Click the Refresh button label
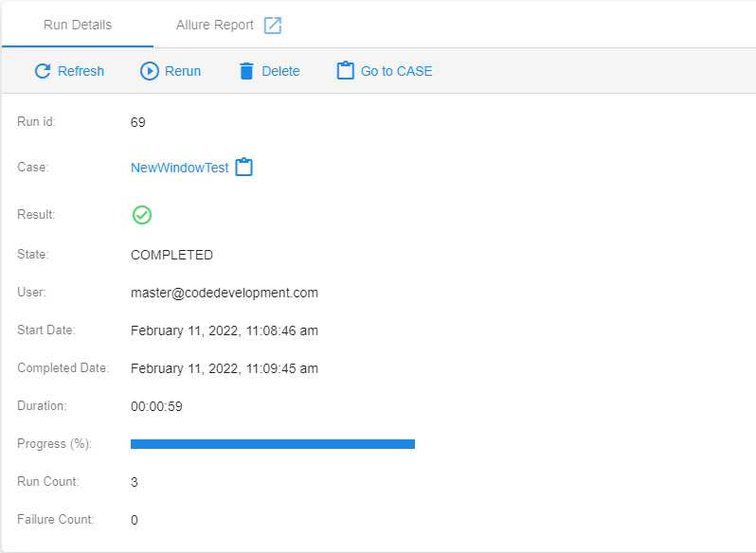756x553 pixels. pyautogui.click(x=81, y=71)
